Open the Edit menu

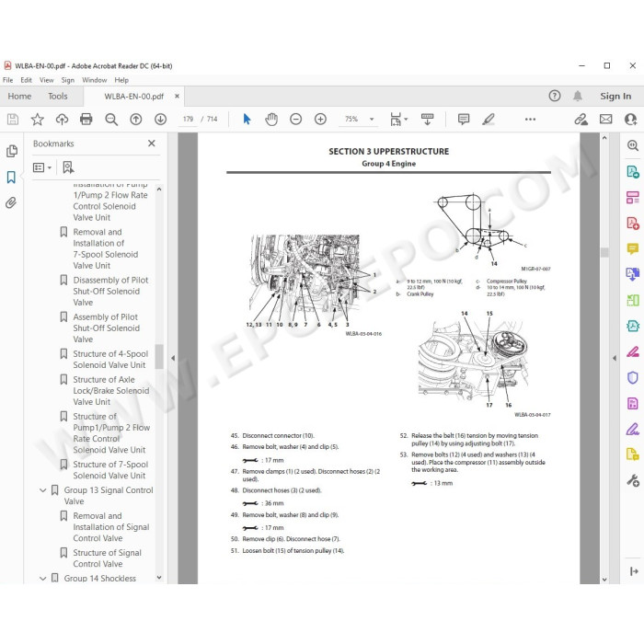tap(27, 80)
